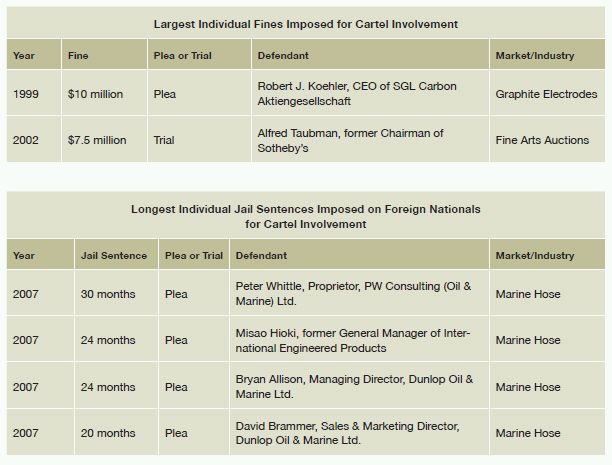Click the Largest Individual Fines table title
The width and height of the screenshot is (612, 465).
[x=306, y=24]
